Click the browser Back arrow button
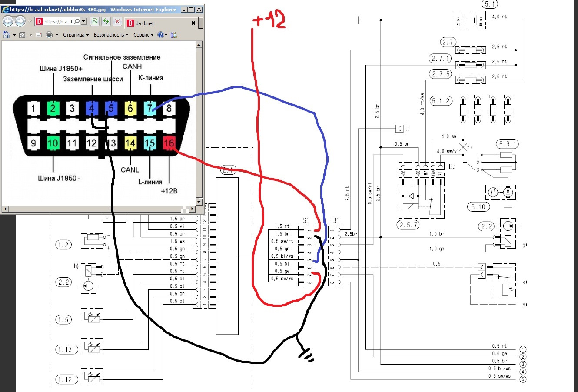This screenshot has width=578, height=392. point(8,21)
